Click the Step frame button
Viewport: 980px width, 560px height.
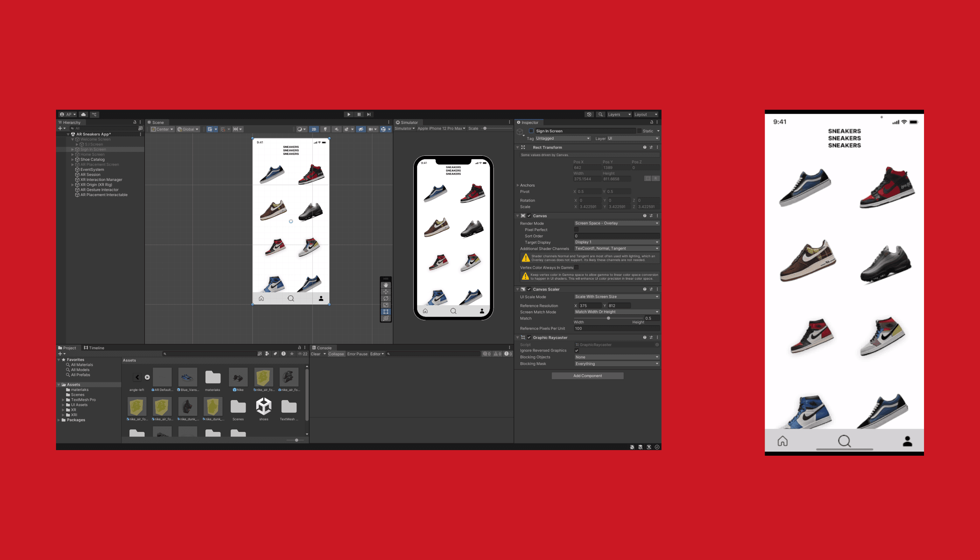[369, 114]
